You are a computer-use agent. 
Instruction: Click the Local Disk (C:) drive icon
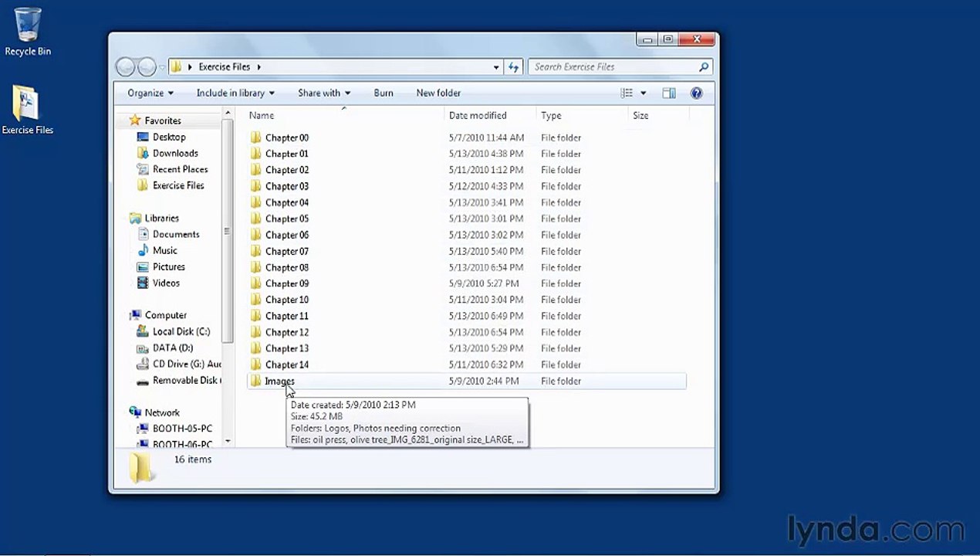click(143, 331)
